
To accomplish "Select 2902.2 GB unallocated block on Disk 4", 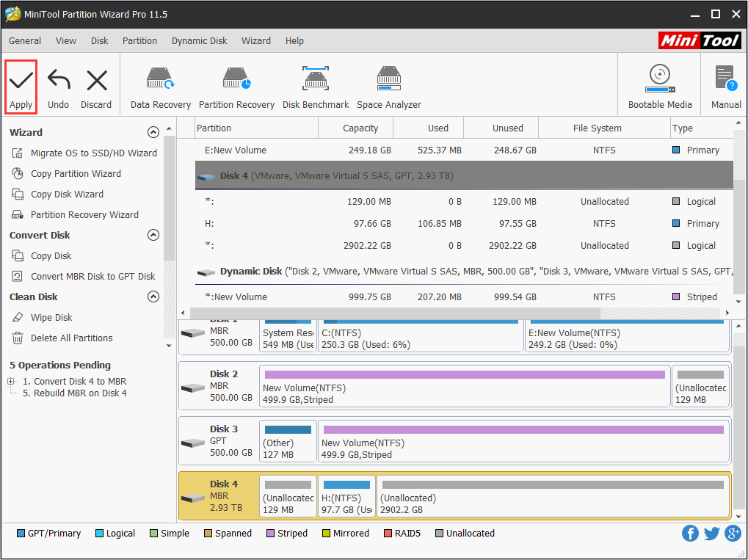I will coord(553,496).
